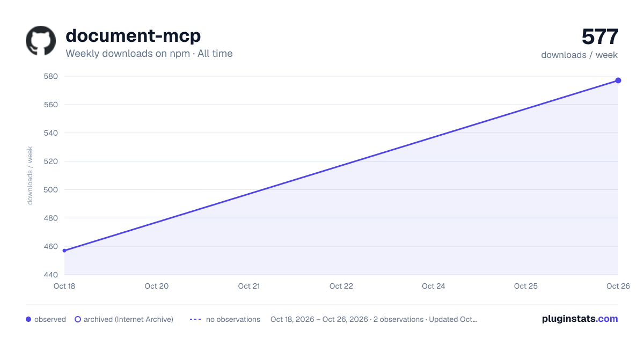Click the x-axis label Oct 22

point(341,286)
